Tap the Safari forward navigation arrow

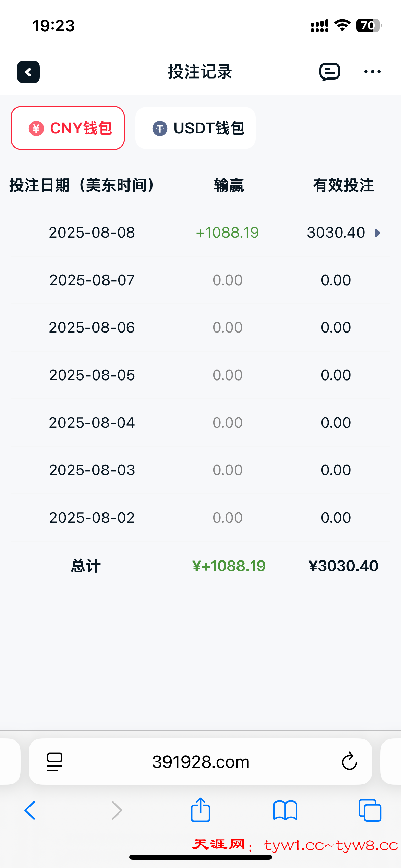[x=117, y=810]
